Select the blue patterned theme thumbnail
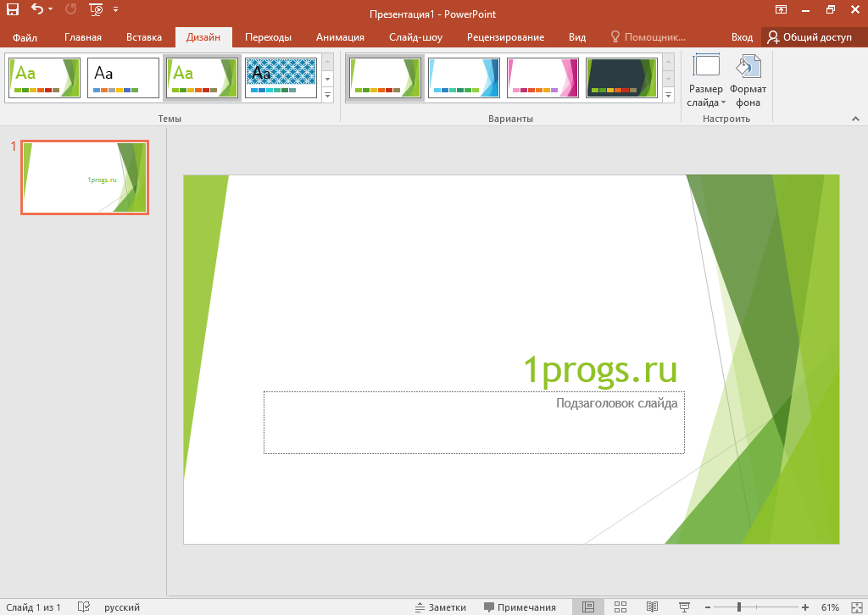 (281, 78)
